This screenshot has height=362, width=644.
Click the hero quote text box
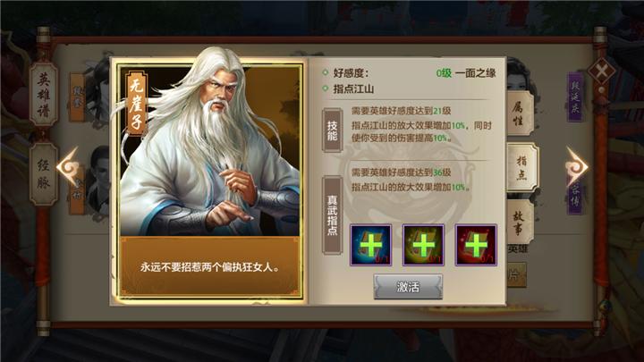[210, 266]
